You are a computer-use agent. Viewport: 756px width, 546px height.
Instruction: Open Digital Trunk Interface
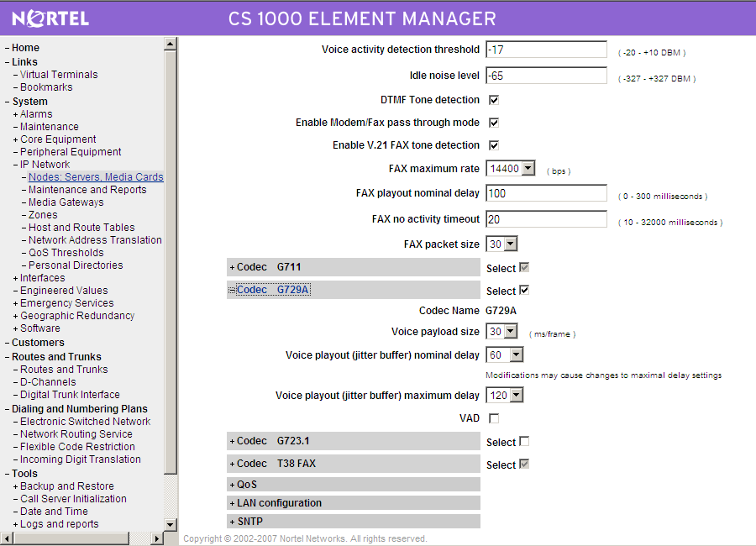pos(70,395)
